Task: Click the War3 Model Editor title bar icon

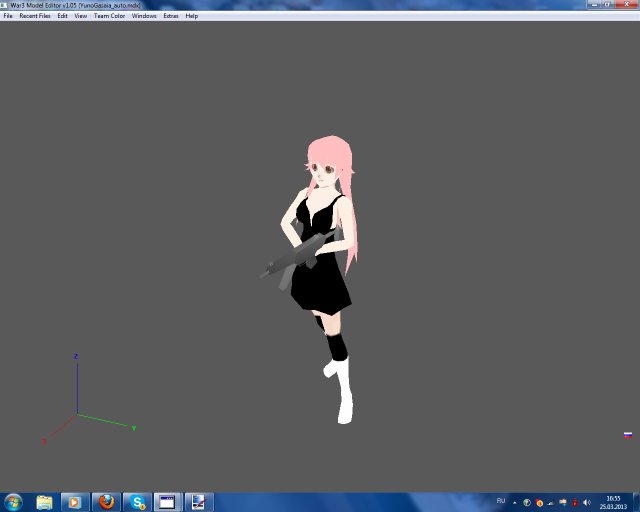Action: 4,5
